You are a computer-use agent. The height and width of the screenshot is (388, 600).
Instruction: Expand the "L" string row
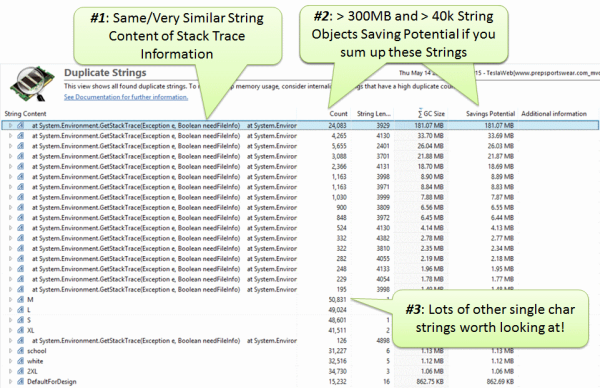pos(10,310)
